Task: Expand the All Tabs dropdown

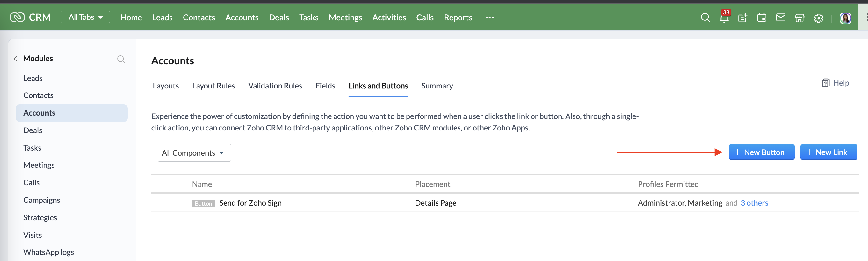Action: tap(85, 17)
